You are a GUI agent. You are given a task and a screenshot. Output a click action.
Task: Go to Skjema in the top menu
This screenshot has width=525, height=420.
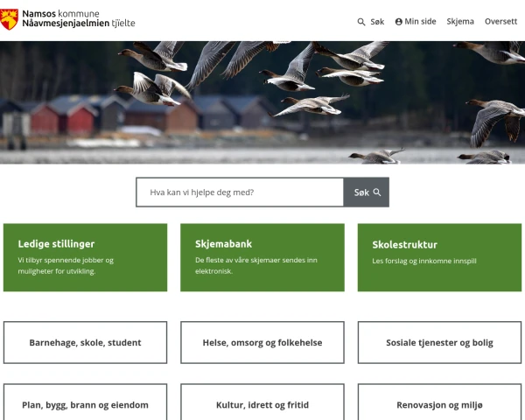pyautogui.click(x=460, y=22)
